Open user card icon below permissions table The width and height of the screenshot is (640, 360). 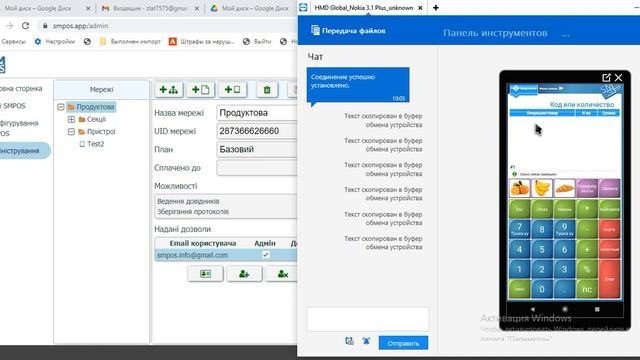[x=205, y=274]
